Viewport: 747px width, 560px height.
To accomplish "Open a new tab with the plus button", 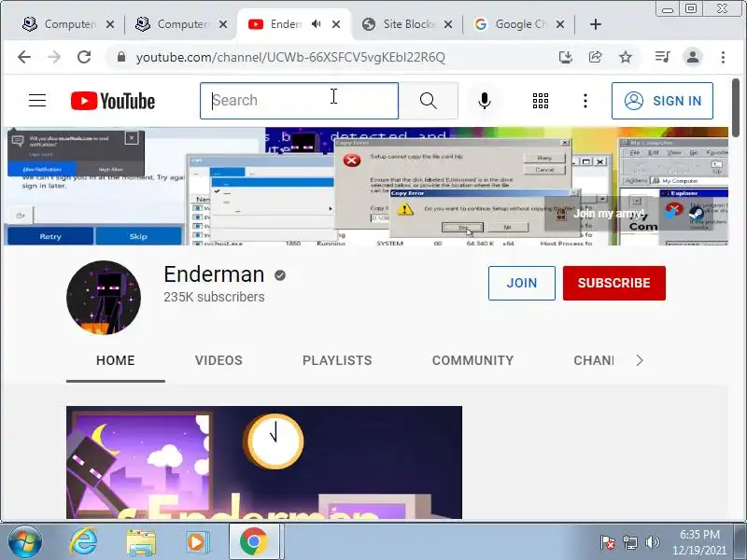I will tap(596, 24).
